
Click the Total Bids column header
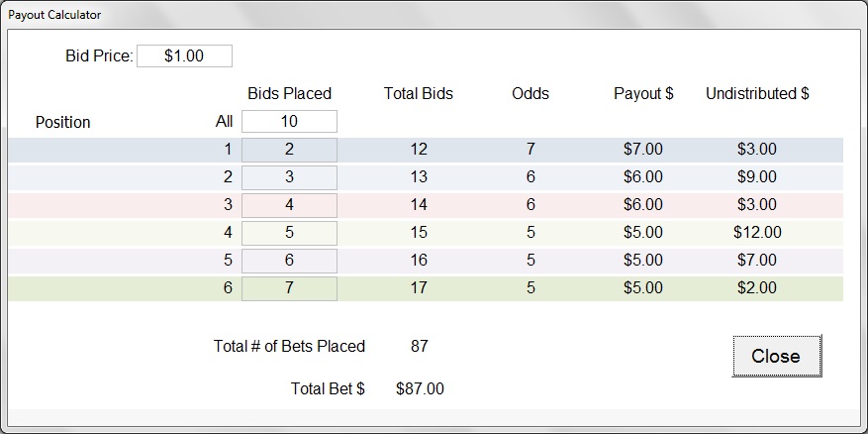(x=418, y=93)
